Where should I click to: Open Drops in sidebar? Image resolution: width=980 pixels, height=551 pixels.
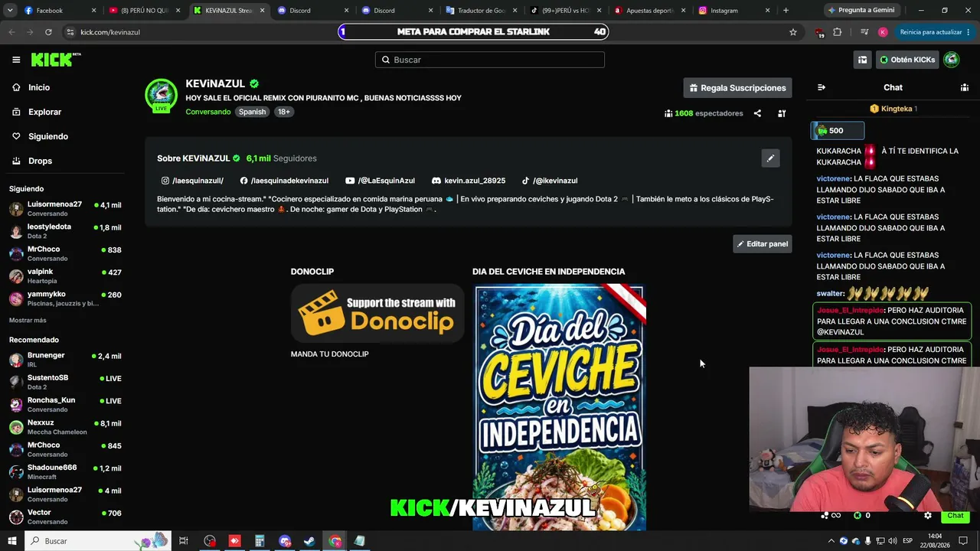[x=40, y=161]
